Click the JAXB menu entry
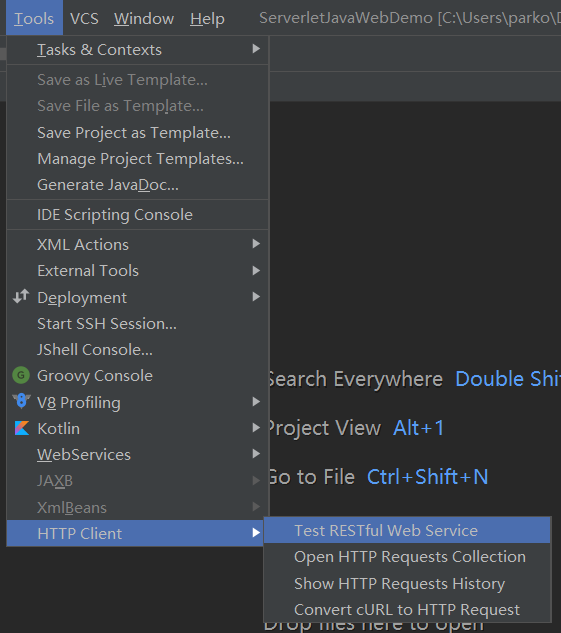 (x=138, y=481)
